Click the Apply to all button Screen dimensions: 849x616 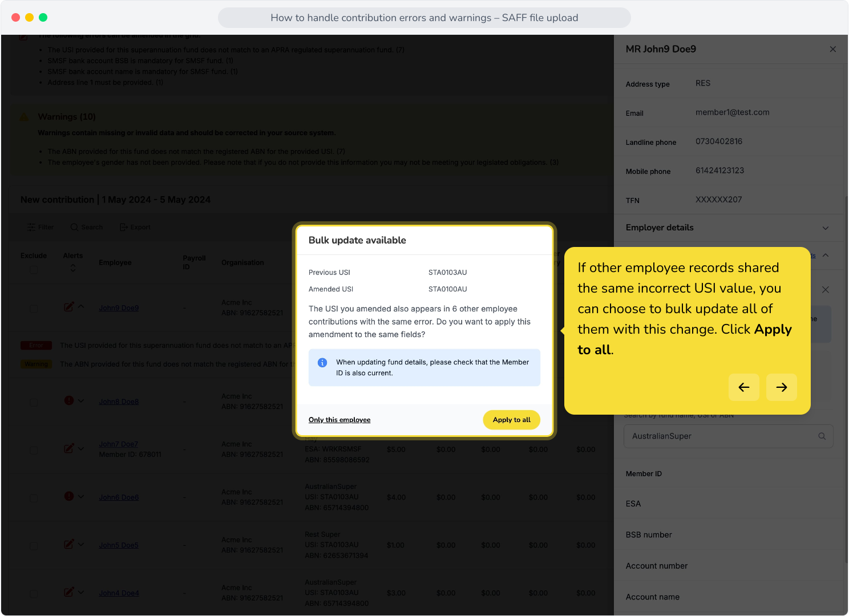[511, 420]
